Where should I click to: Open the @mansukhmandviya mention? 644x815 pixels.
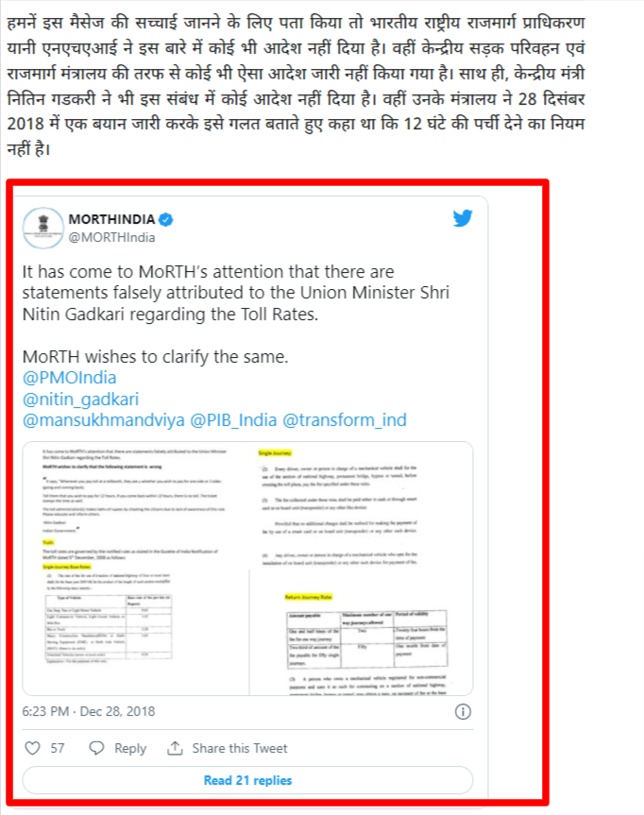[x=104, y=420]
